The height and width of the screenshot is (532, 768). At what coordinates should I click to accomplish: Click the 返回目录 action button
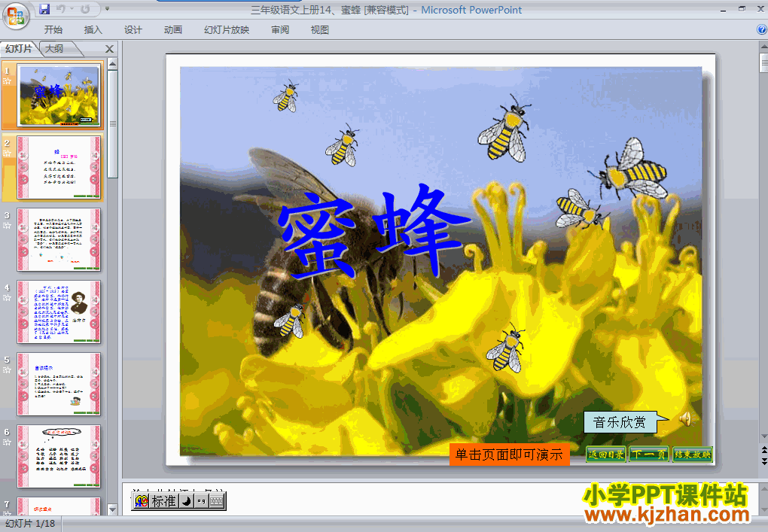606,454
